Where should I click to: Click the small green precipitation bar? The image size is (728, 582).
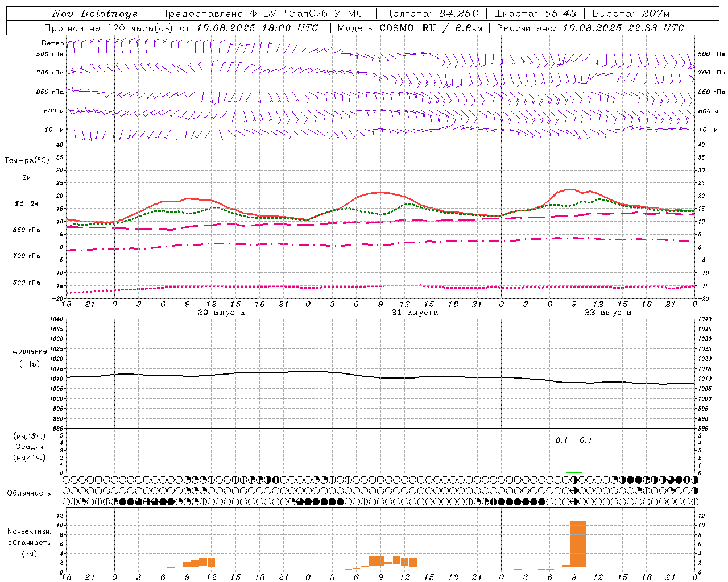point(570,472)
